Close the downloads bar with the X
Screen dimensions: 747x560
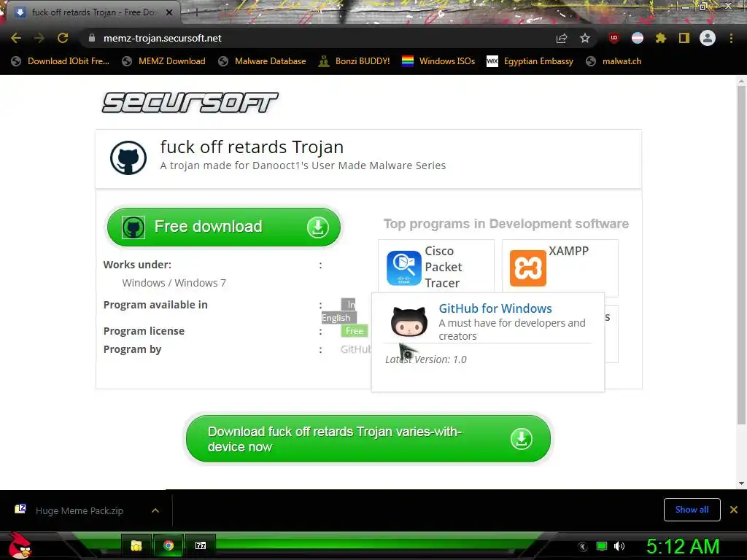734,510
